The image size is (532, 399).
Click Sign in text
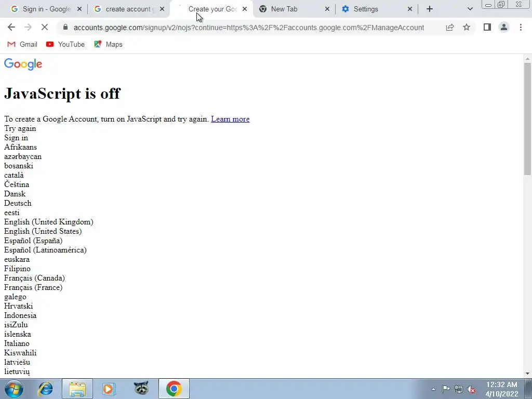[16, 138]
